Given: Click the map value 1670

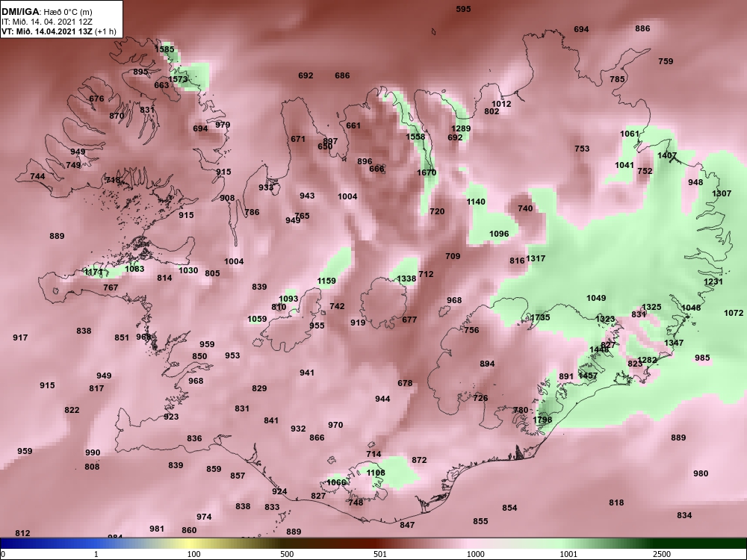Looking at the screenshot, I should click(427, 172).
